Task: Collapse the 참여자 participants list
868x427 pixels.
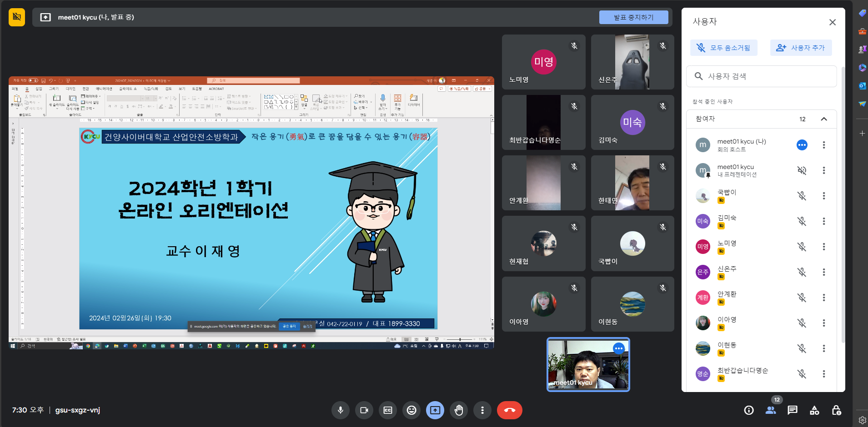Action: (823, 119)
